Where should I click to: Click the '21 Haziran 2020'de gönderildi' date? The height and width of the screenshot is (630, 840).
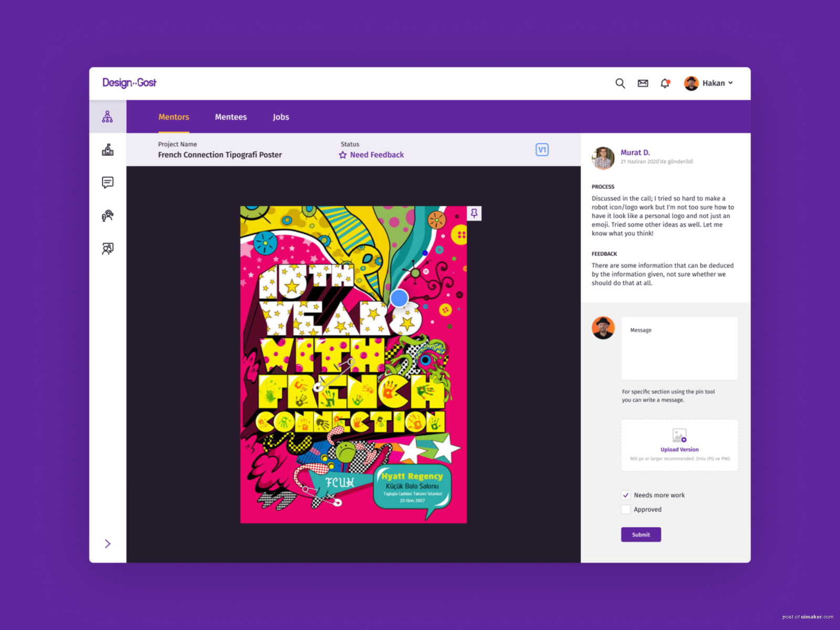point(657,162)
